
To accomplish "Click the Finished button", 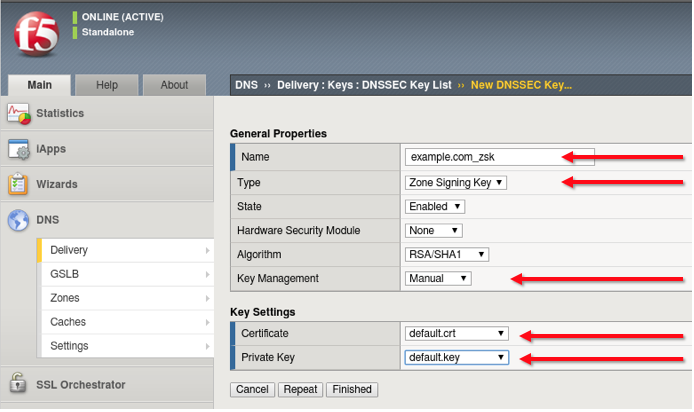I will (352, 389).
